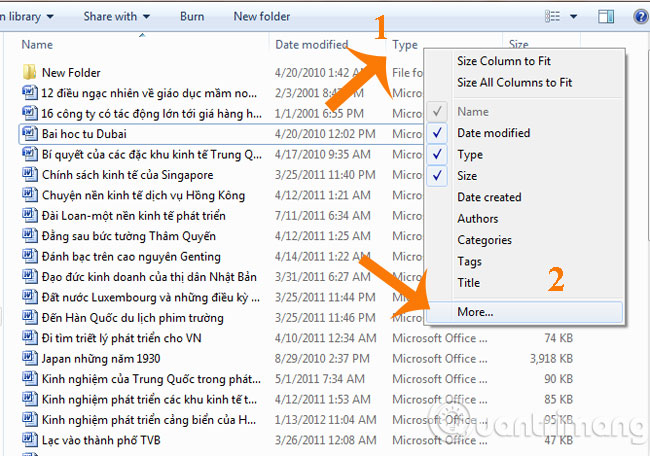This screenshot has width=650, height=456.
Task: Open the Share with dropdown
Action: tap(116, 17)
